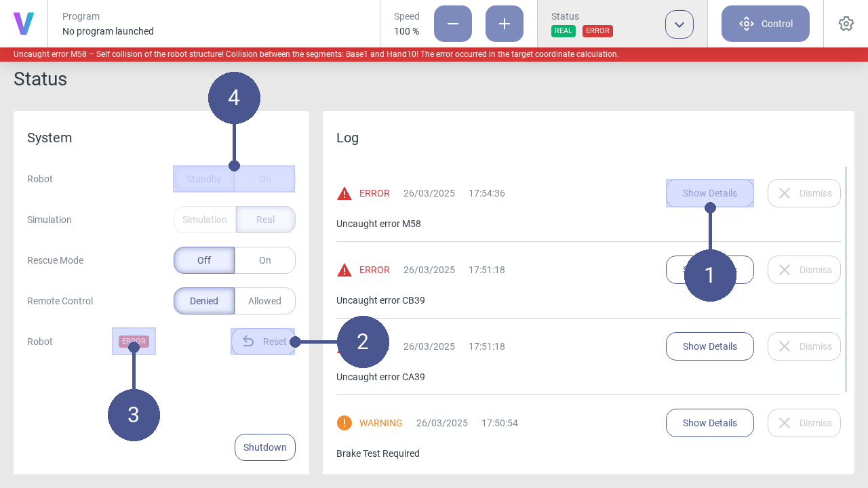This screenshot has height=488, width=868.
Task: Click the orange warning icon for Brake Test
Action: point(344,422)
